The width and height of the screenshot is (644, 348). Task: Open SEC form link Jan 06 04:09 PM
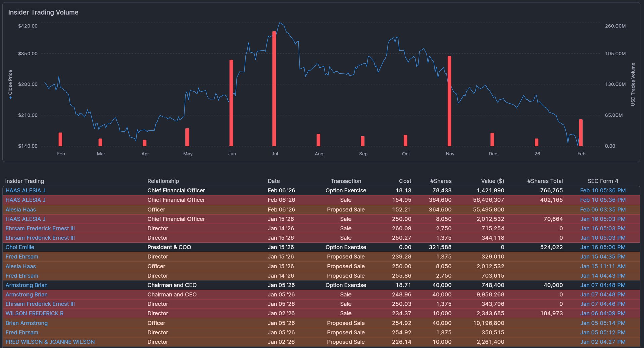pyautogui.click(x=603, y=313)
